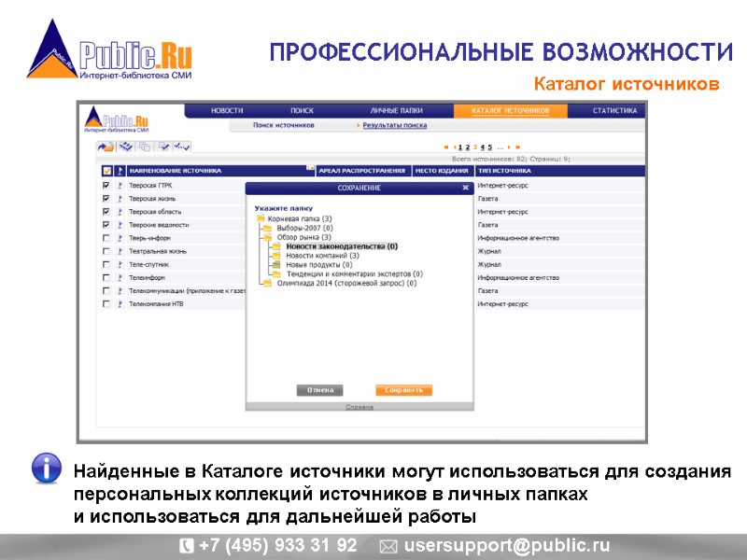Click the copy documents toolbar icon
This screenshot has height=560, width=747.
[145, 147]
